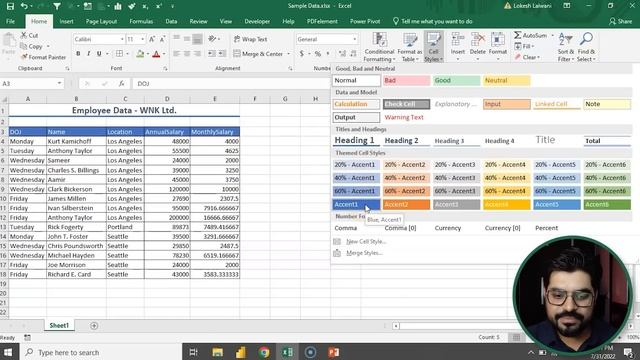Click the Insert Function fx icon
640x360 pixels.
point(121,83)
